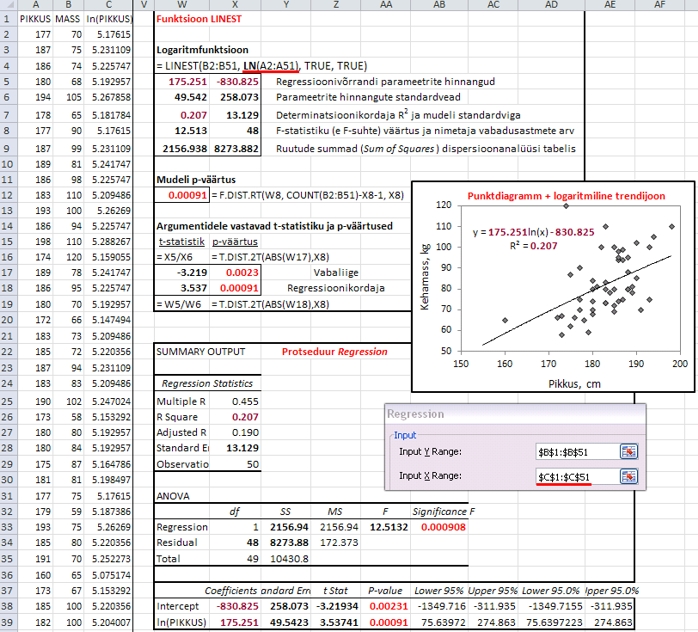Screen dimensions: 698x632
Task: Select 'Protseduur Regression' red title
Action: [x=334, y=352]
